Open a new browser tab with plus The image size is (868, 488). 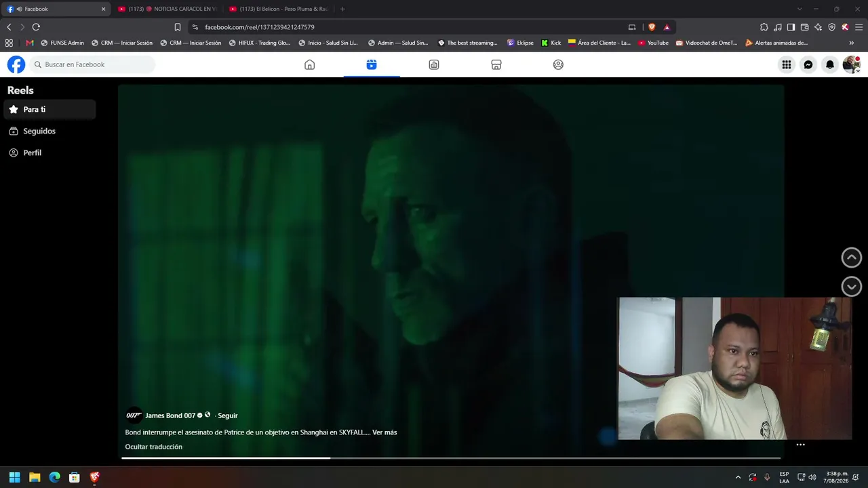[342, 9]
